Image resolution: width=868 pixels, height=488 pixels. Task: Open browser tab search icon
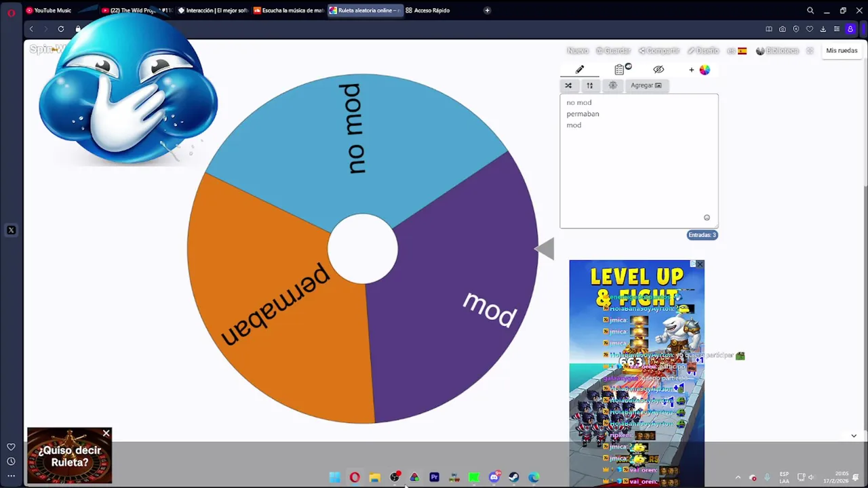point(810,10)
